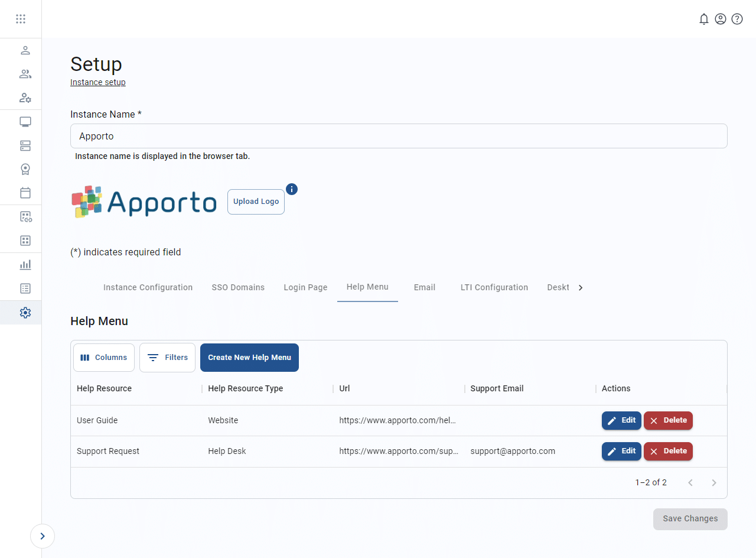756x558 pixels.
Task: Open the desktops monitor icon in sidebar
Action: 25,122
